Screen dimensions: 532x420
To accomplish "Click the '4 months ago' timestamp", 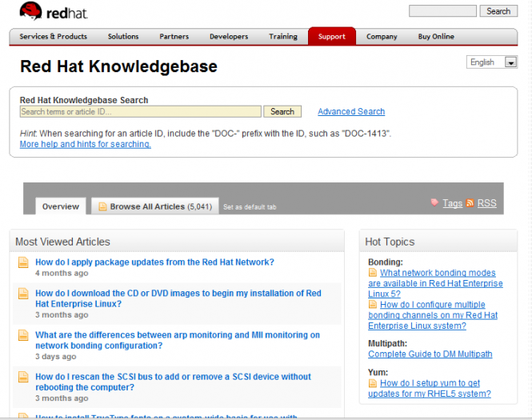I will point(62,273).
